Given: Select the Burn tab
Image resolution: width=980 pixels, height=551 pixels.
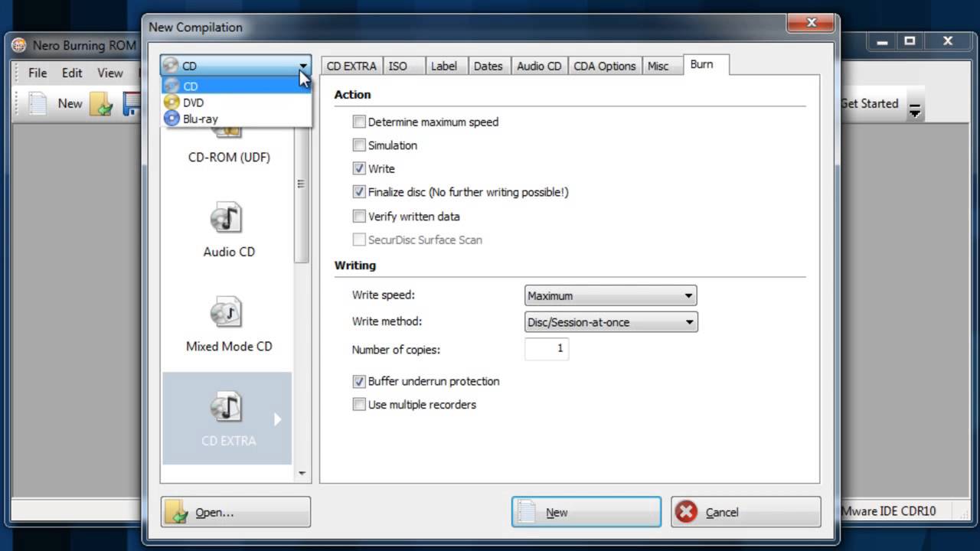Looking at the screenshot, I should [705, 64].
